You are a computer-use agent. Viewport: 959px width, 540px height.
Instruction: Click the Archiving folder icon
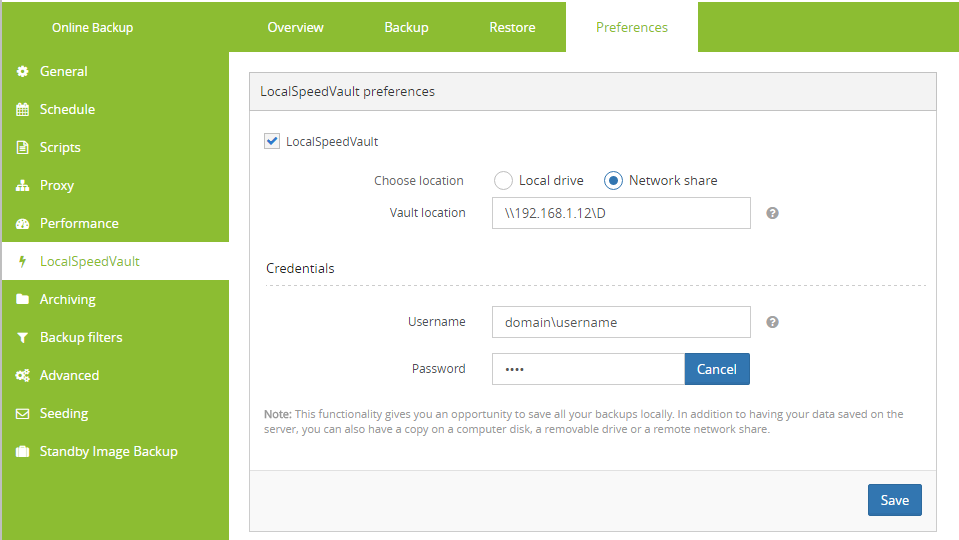[x=22, y=300]
